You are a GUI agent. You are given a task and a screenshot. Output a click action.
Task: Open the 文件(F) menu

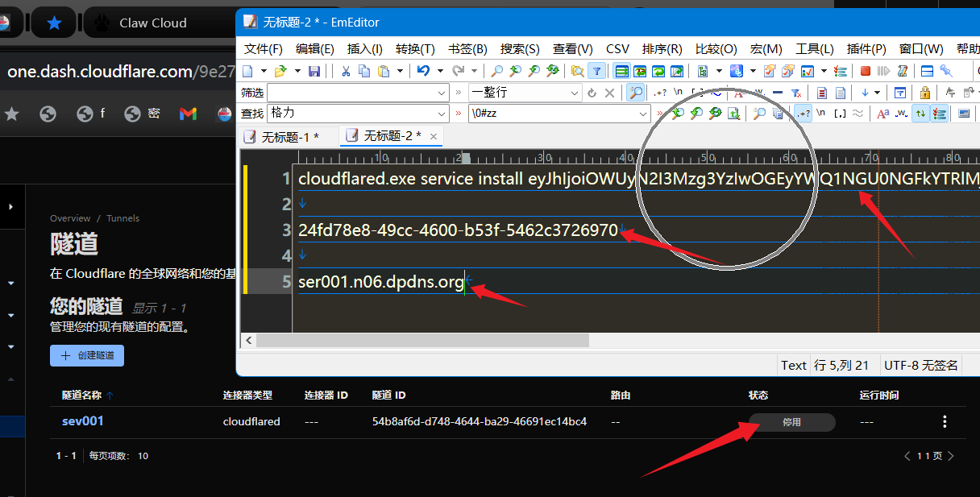pyautogui.click(x=264, y=48)
